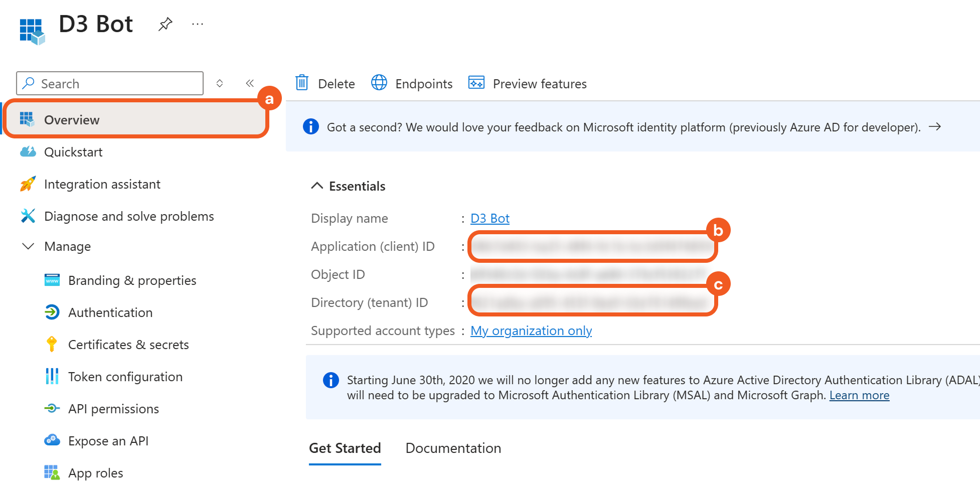Image resolution: width=980 pixels, height=490 pixels.
Task: Open Integration assistant rocket item
Action: (102, 184)
